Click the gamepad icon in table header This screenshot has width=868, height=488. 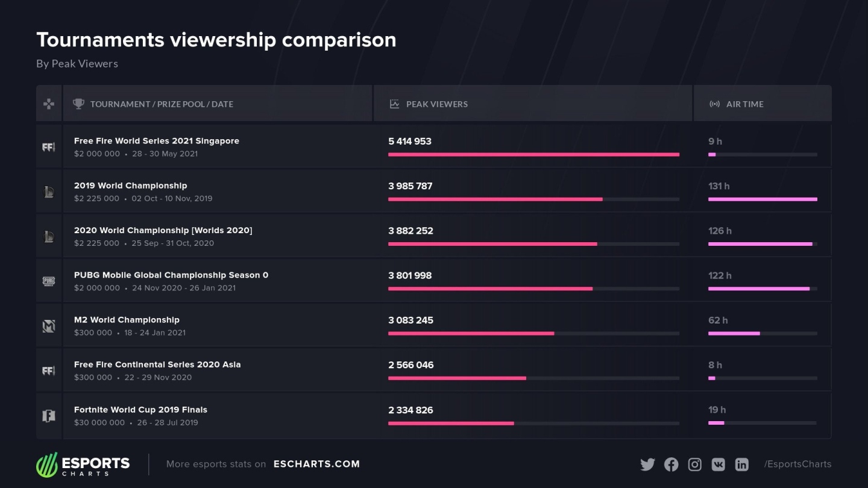(x=49, y=104)
